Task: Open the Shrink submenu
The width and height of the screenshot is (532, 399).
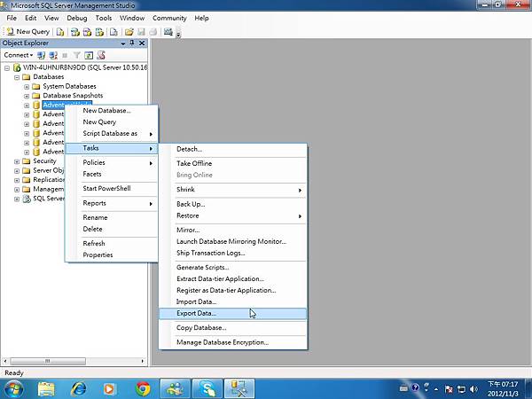Action: click(232, 190)
